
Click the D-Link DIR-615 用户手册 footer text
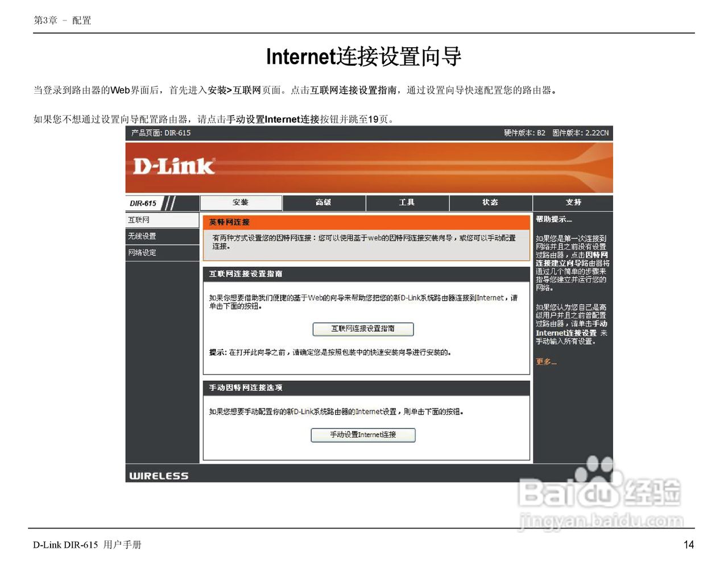(87, 544)
